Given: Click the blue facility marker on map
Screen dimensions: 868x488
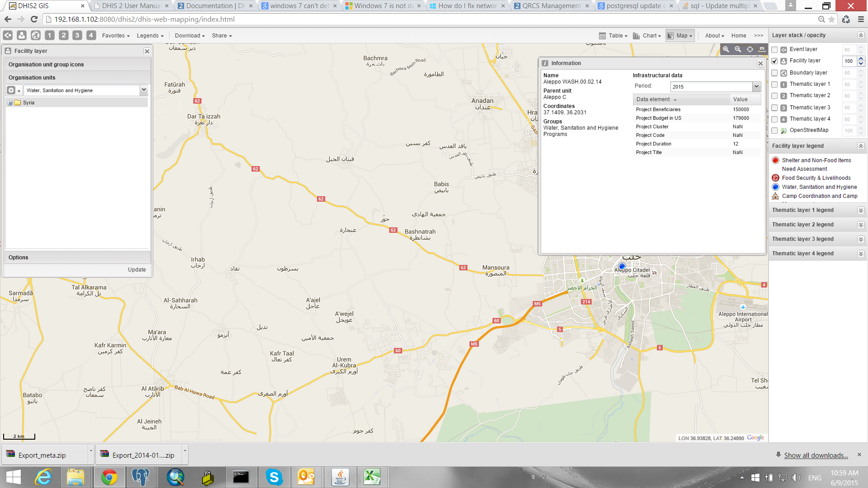Looking at the screenshot, I should 622,266.
